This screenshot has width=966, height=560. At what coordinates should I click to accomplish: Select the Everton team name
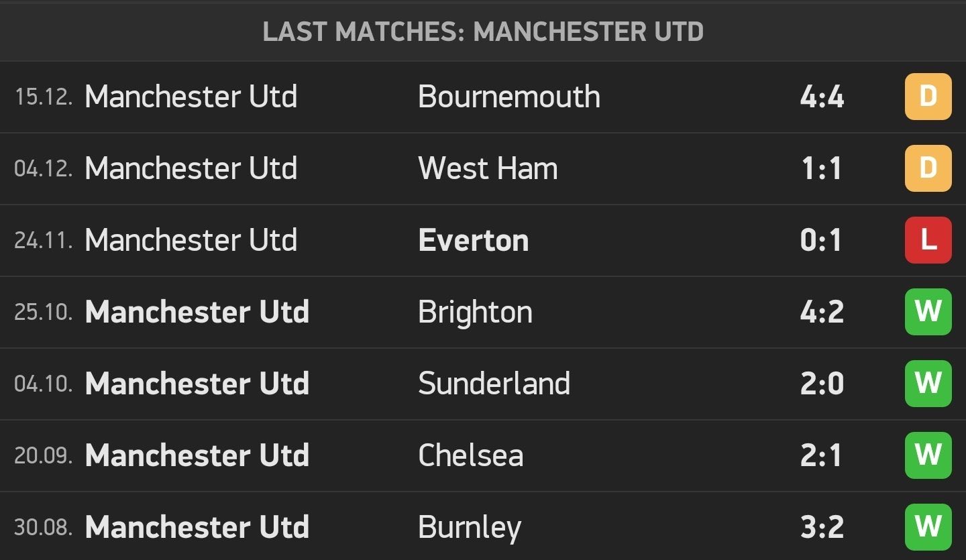coord(473,240)
